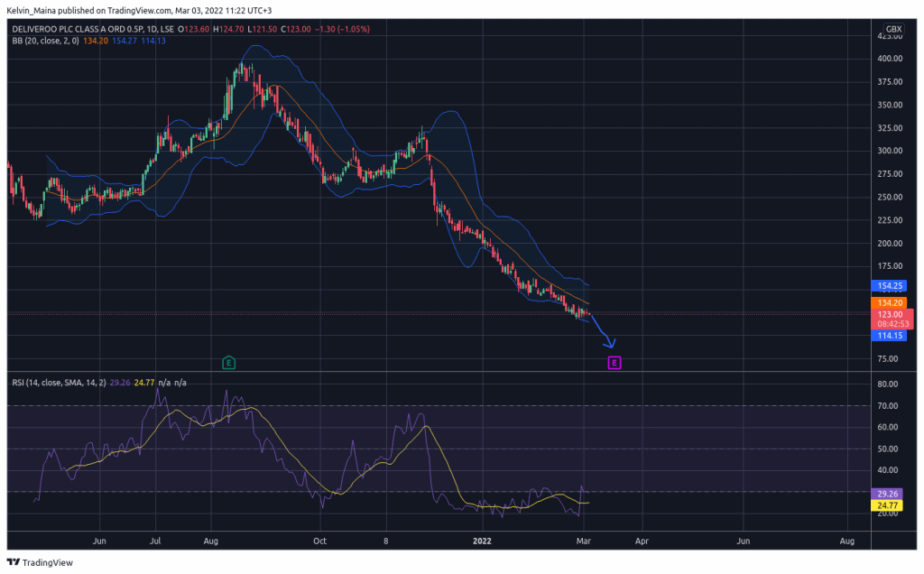Click the purple upcoming earnings E marker
This screenshot has width=924, height=574.
click(614, 363)
